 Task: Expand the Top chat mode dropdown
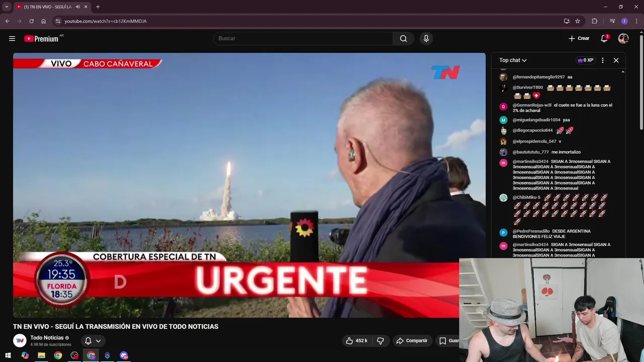(x=513, y=60)
